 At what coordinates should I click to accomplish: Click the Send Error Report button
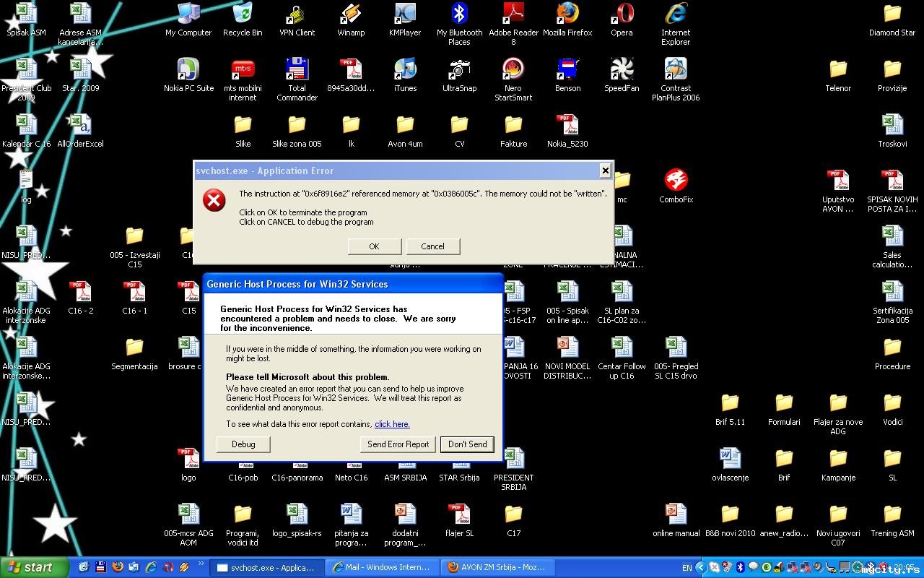398,444
